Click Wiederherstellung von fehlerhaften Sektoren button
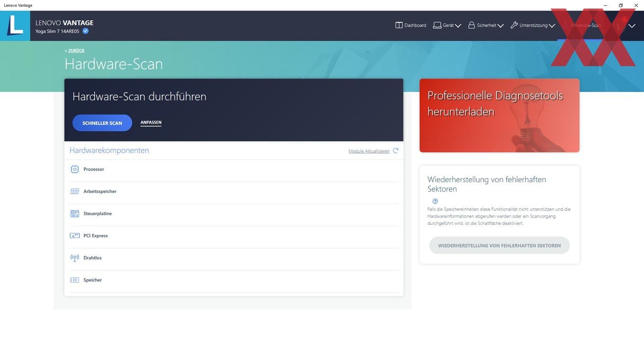Screen dimensions: 644x348 pyautogui.click(x=500, y=246)
